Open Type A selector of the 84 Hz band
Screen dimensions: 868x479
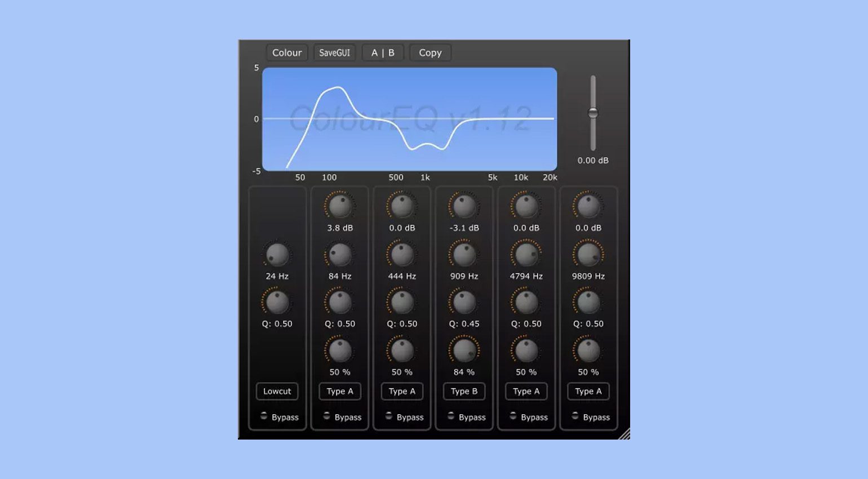(x=340, y=391)
